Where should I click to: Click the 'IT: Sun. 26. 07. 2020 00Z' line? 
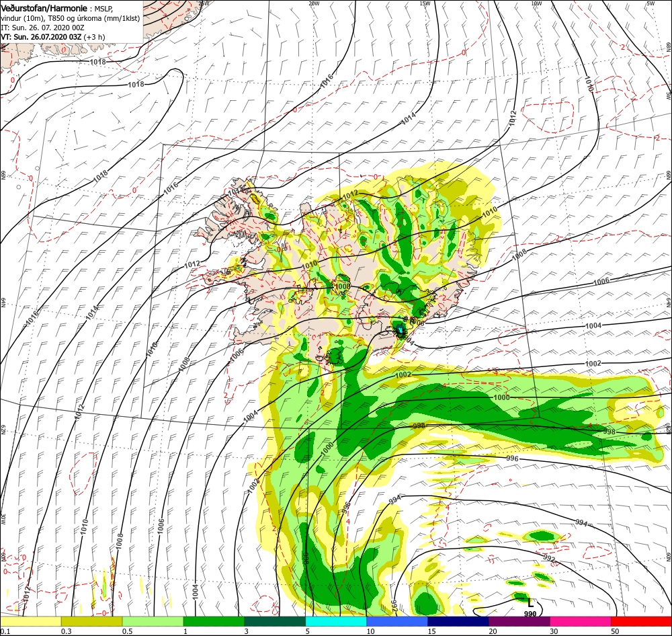[x=42, y=28]
